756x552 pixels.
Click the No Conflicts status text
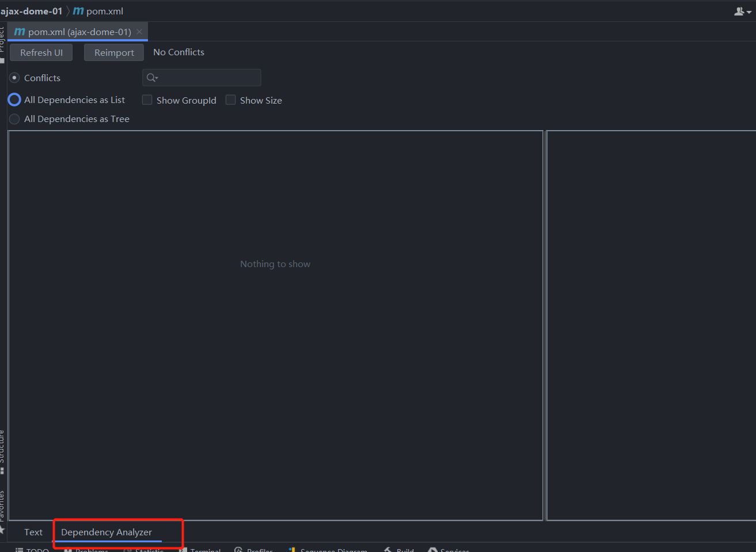pyautogui.click(x=179, y=52)
